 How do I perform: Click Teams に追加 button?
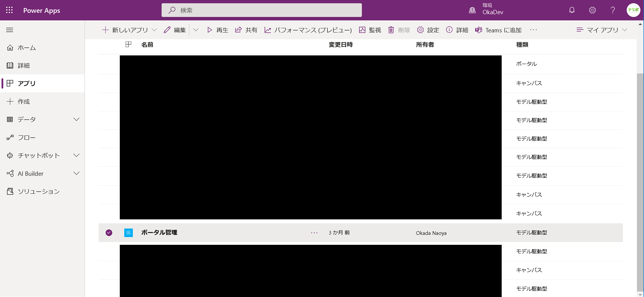[x=498, y=30]
